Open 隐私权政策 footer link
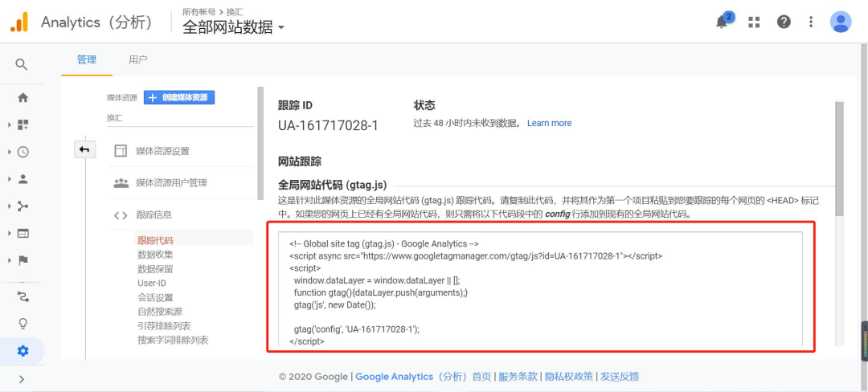 pyautogui.click(x=569, y=377)
